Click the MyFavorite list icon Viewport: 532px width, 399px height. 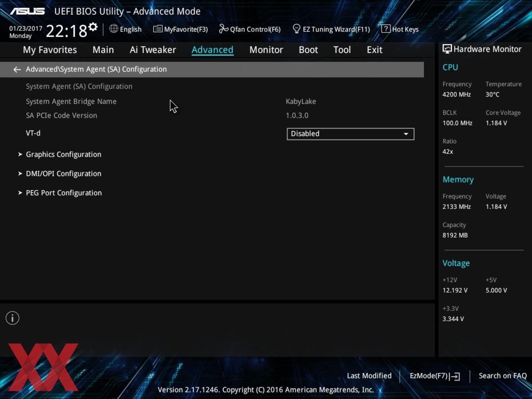158,29
